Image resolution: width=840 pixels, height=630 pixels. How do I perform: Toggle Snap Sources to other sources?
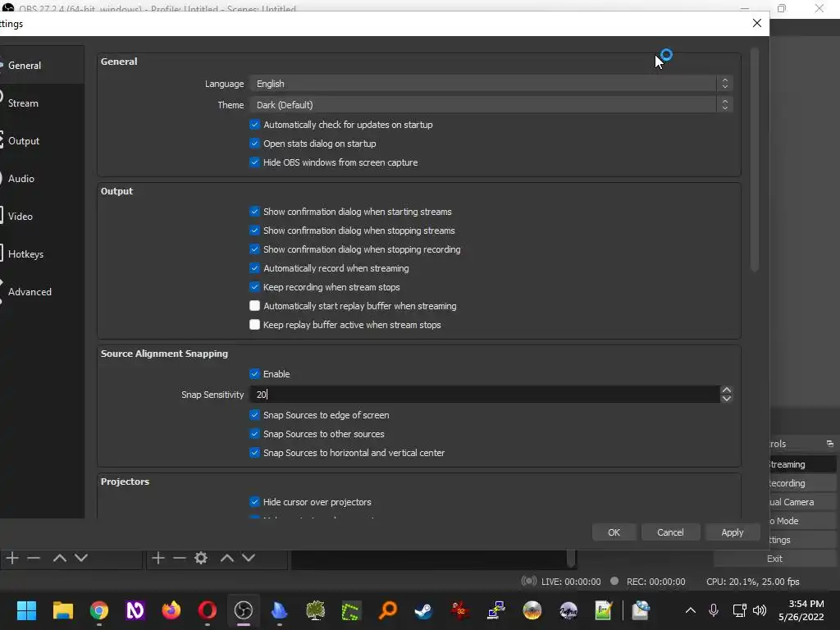254,434
